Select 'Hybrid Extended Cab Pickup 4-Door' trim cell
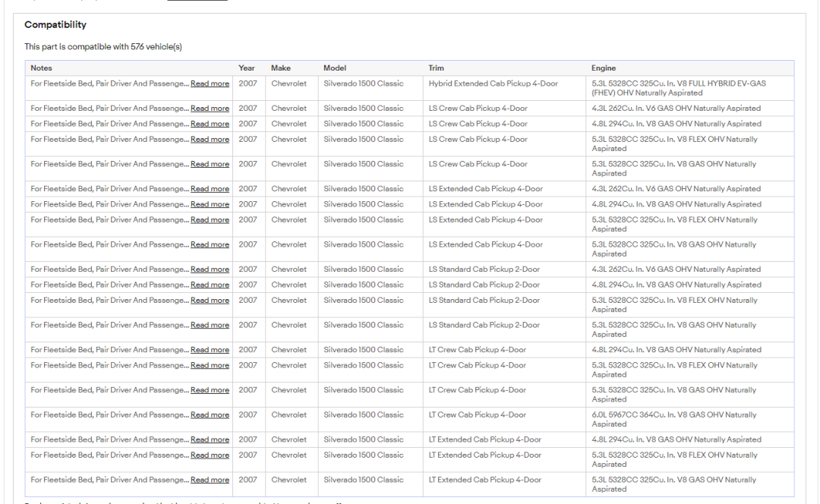The image size is (820, 504). pyautogui.click(x=494, y=83)
